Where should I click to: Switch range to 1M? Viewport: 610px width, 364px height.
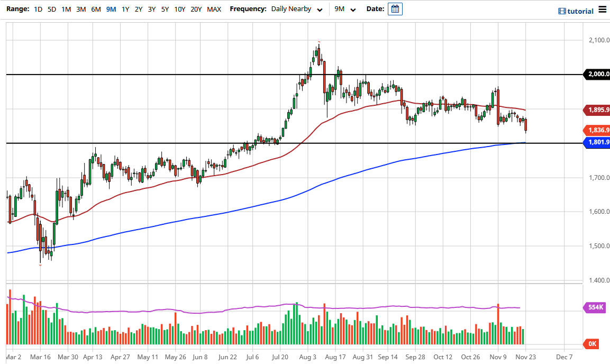tap(66, 9)
